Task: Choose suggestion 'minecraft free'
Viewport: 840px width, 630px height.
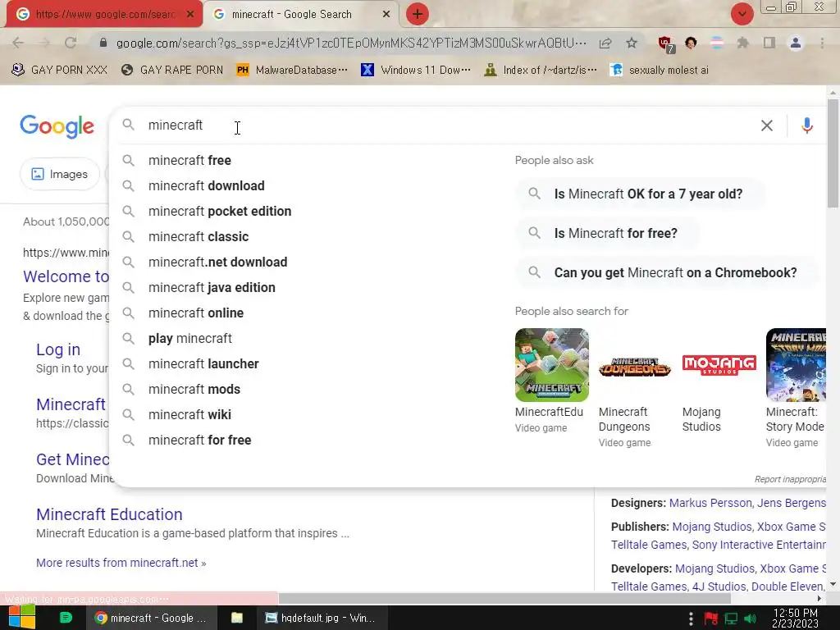Action: coord(189,160)
